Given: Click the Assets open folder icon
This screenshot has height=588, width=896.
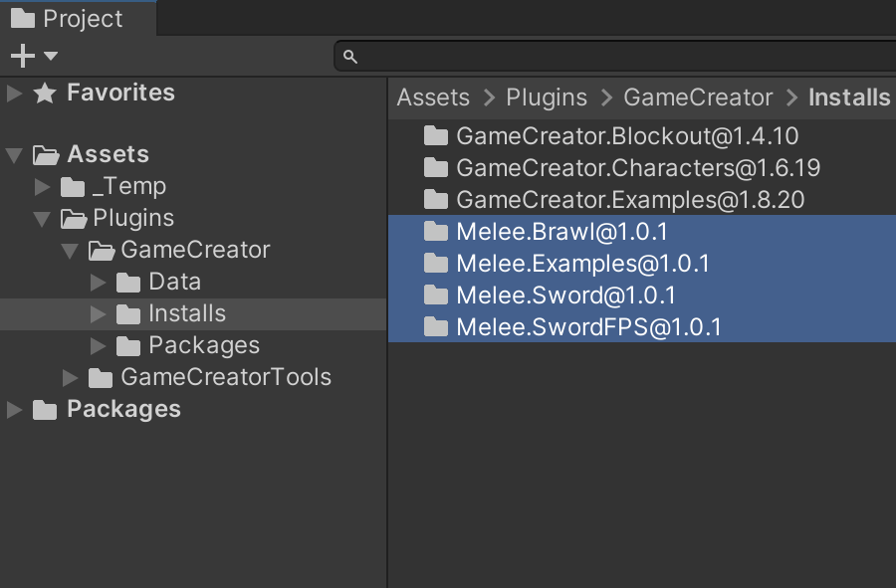Looking at the screenshot, I should click(46, 154).
